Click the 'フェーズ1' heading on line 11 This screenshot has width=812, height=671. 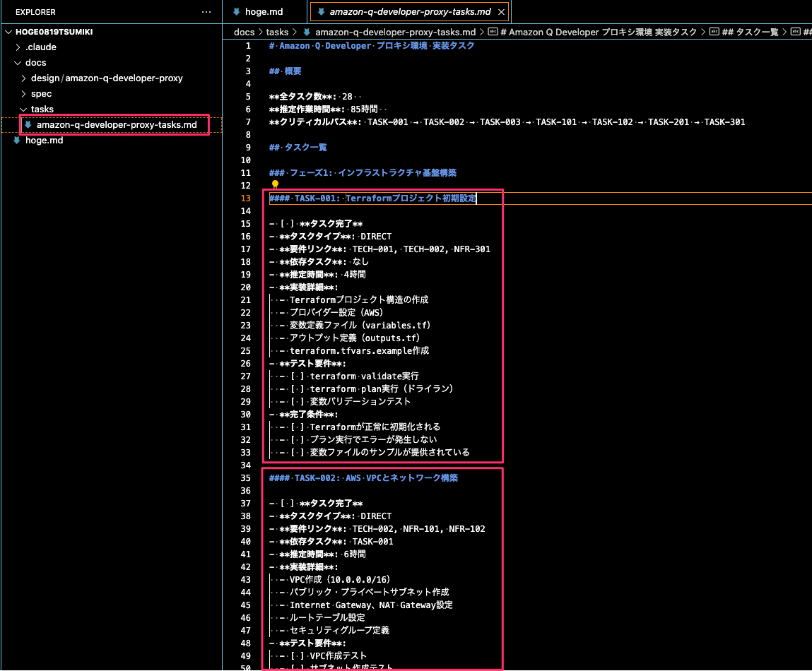(363, 173)
